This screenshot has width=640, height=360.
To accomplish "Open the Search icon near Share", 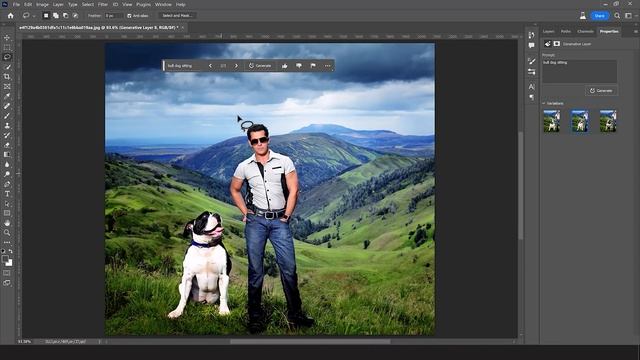I will 617,16.
